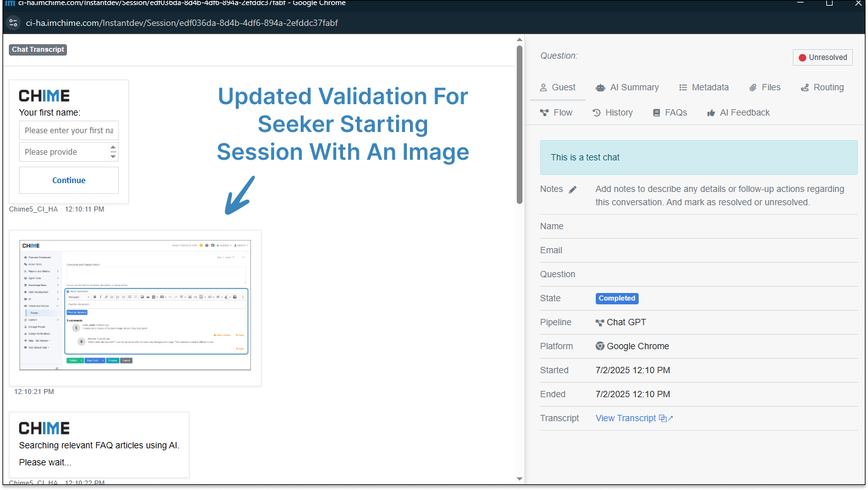Click the 'This is a test chat' box

click(x=699, y=157)
